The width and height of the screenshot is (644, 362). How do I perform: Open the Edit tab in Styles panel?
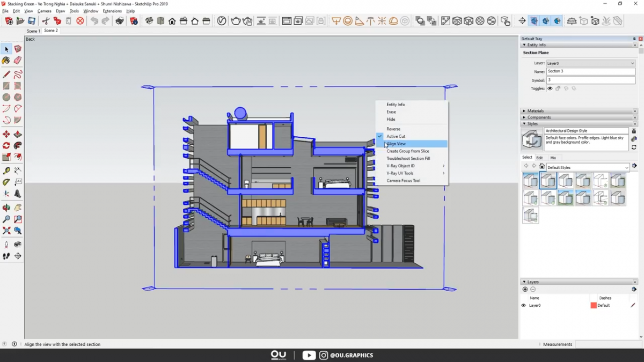[x=539, y=158]
